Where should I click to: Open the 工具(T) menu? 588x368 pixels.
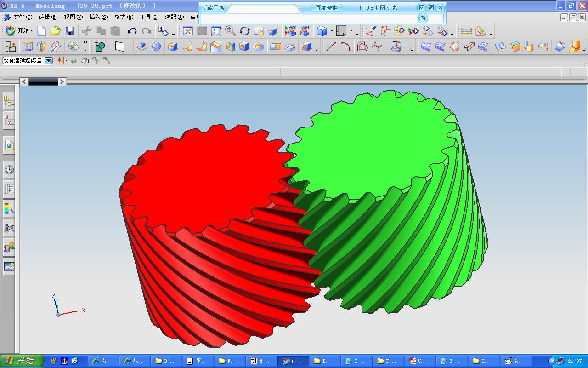pyautogui.click(x=149, y=17)
